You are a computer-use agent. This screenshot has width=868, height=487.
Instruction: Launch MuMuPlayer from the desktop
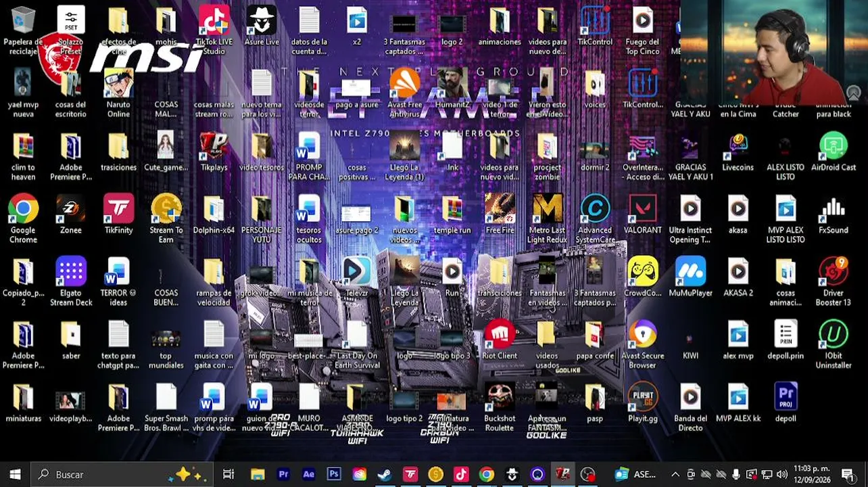point(690,278)
